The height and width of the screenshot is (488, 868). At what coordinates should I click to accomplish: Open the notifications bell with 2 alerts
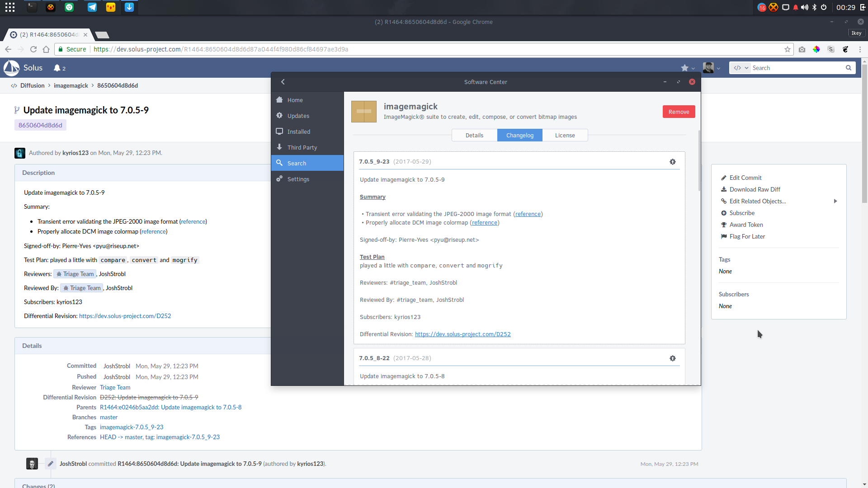coord(59,68)
